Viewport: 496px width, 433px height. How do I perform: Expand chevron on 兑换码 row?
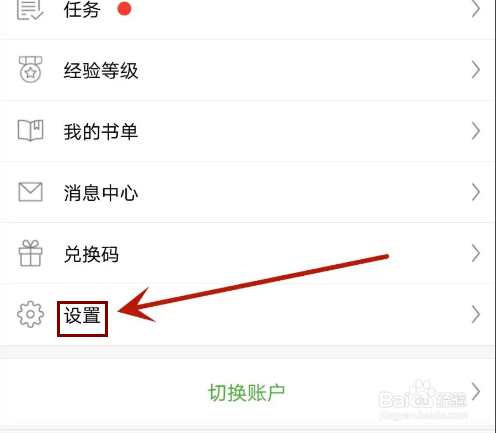tap(476, 253)
